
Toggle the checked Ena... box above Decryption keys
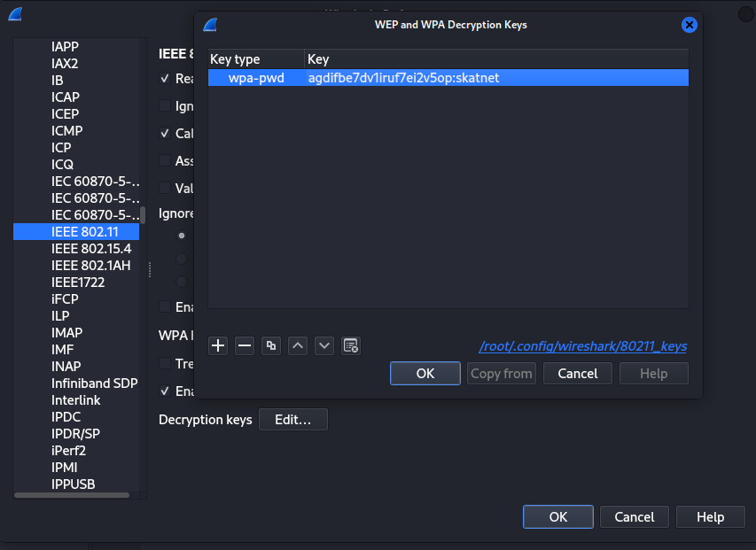point(165,391)
